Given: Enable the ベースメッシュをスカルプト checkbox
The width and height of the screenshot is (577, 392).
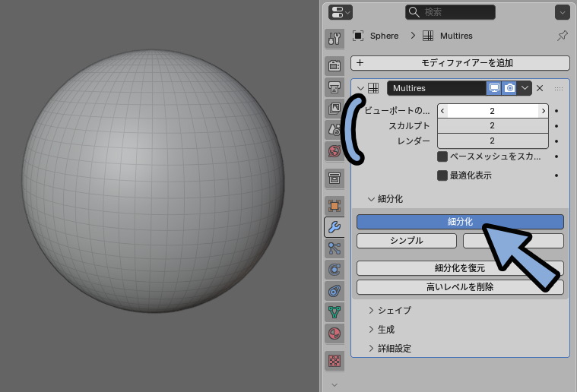Looking at the screenshot, I should pyautogui.click(x=442, y=156).
